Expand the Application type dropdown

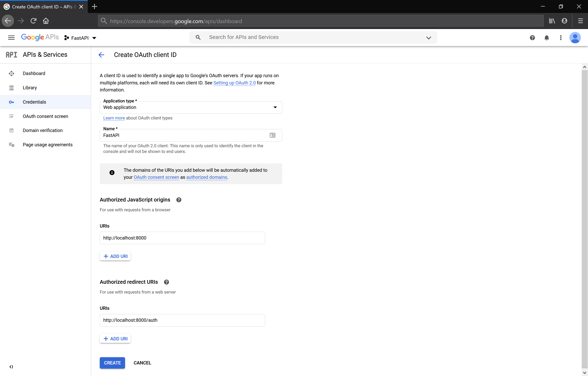(x=275, y=108)
